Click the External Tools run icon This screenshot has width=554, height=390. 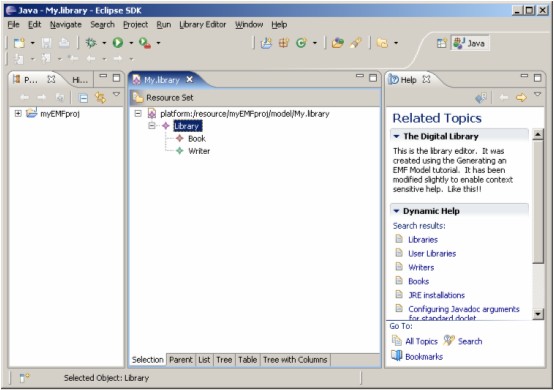click(x=145, y=43)
